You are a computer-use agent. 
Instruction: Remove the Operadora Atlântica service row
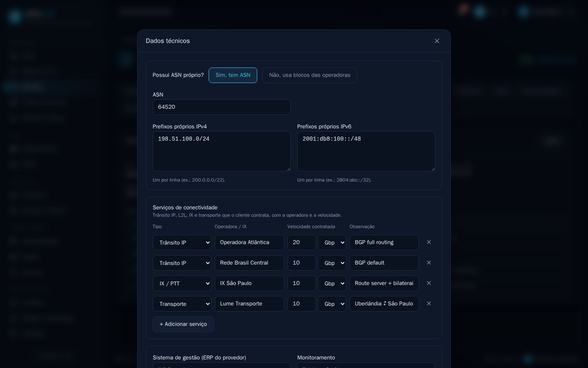click(x=429, y=242)
